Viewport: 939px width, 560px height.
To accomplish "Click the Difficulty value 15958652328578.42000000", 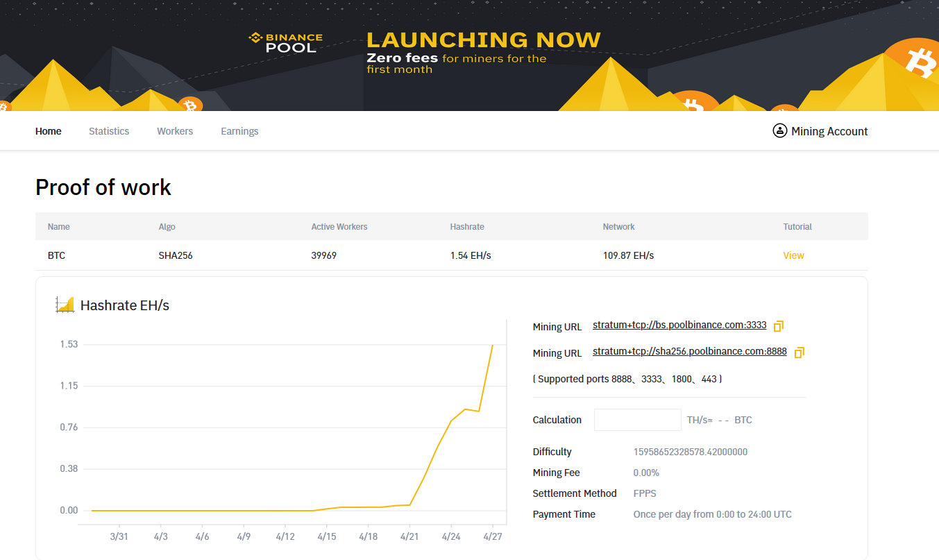I will point(691,452).
